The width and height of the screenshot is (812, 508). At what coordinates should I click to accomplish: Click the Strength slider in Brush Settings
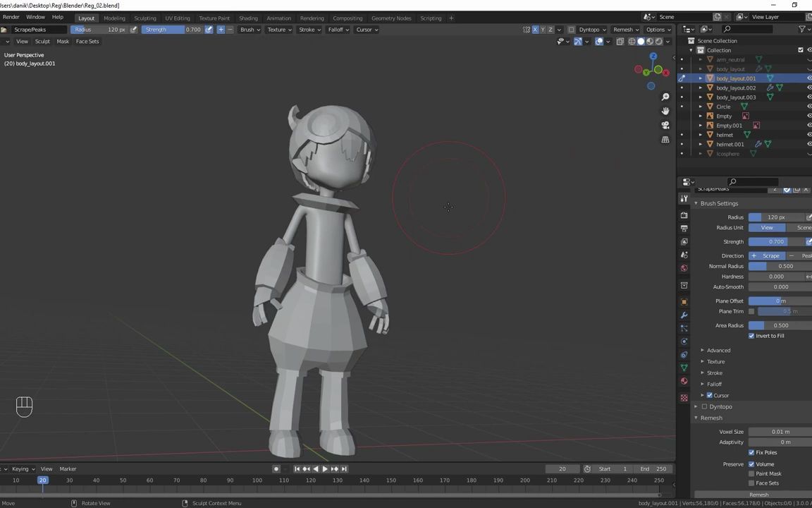pos(776,241)
